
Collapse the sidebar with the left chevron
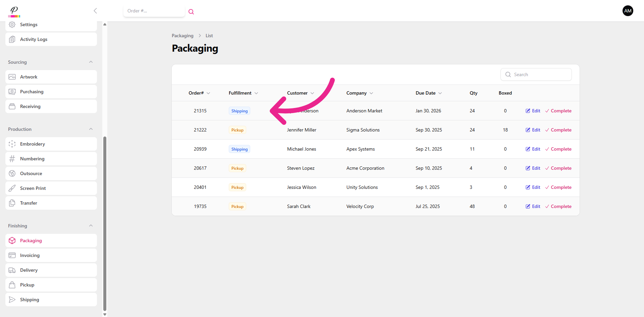[x=95, y=11]
